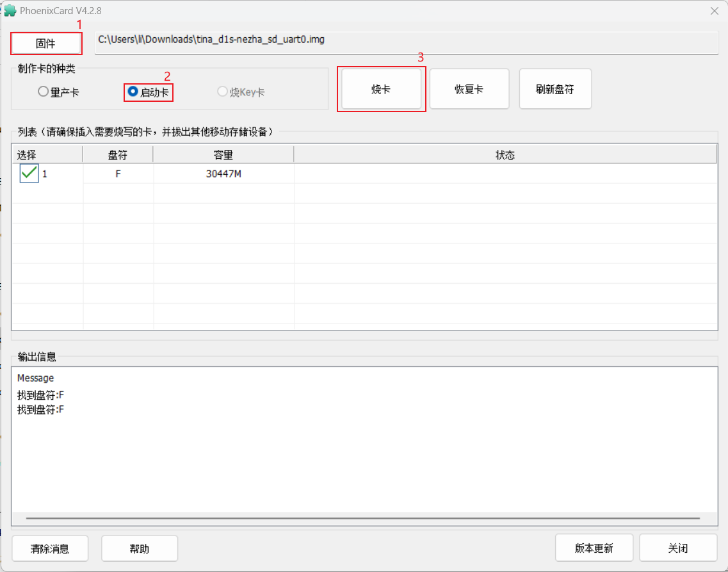Select the drive F row in the list

(x=224, y=173)
